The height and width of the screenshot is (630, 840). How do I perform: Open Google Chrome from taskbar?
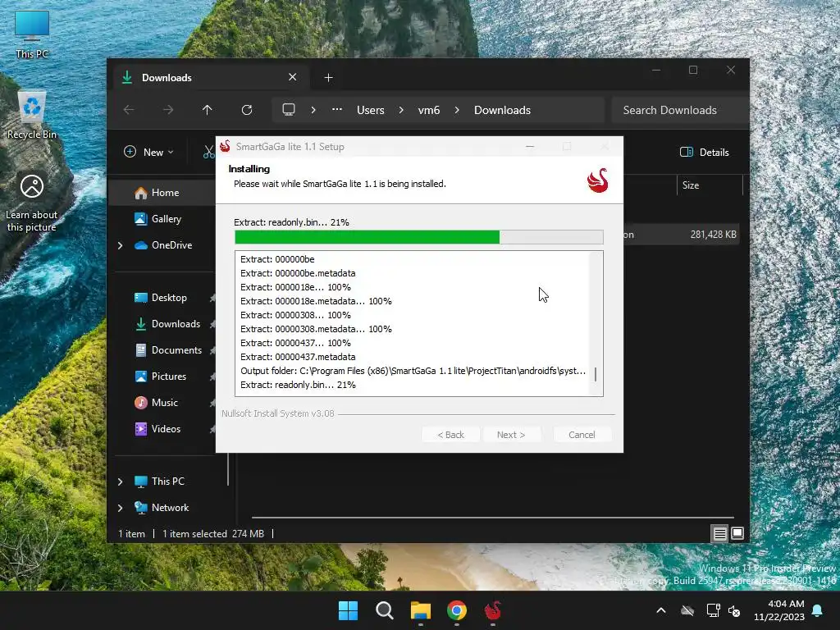(457, 610)
